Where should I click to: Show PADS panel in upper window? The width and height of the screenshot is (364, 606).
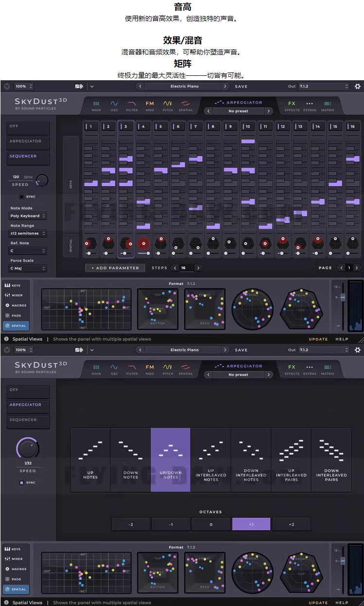[16, 316]
